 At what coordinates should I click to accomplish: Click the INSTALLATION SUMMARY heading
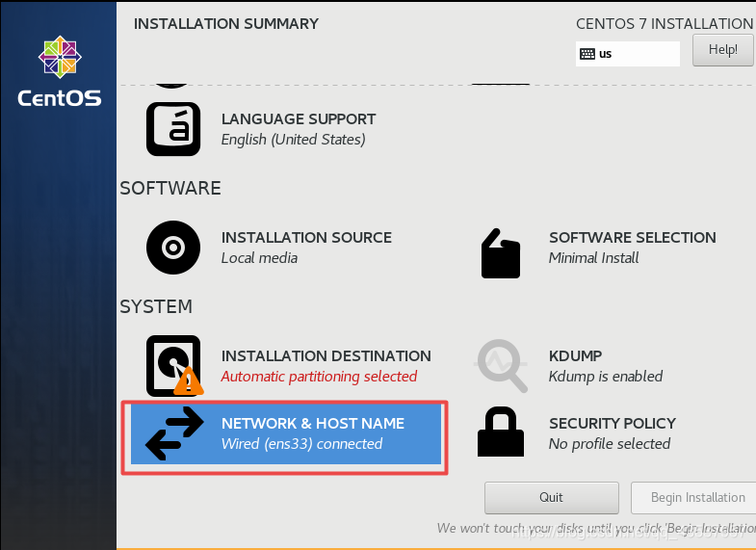point(226,24)
